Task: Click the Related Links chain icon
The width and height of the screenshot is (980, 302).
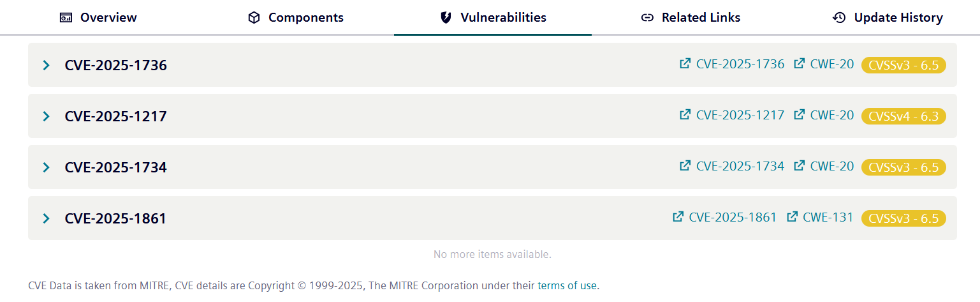Action: tap(647, 18)
